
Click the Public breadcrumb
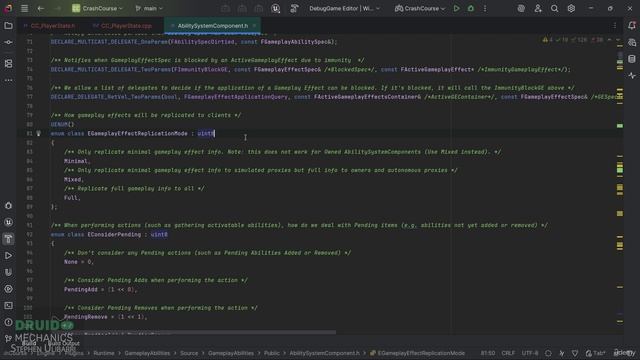(272, 353)
